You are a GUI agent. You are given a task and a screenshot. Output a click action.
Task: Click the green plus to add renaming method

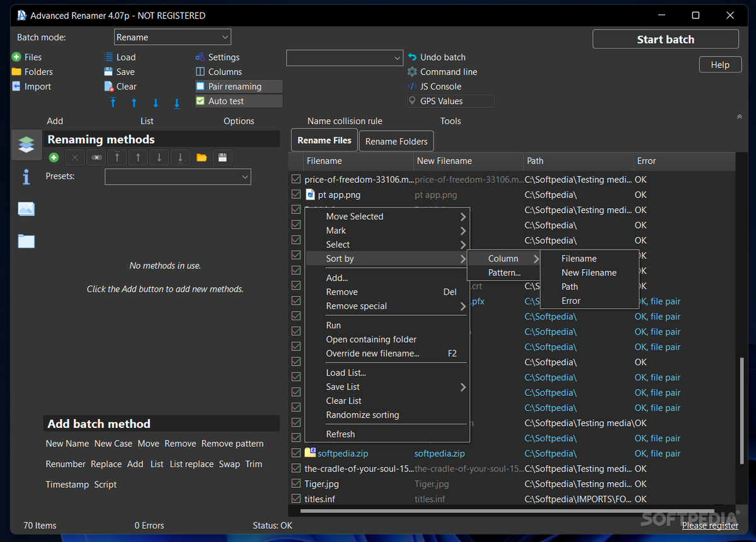tap(53, 157)
